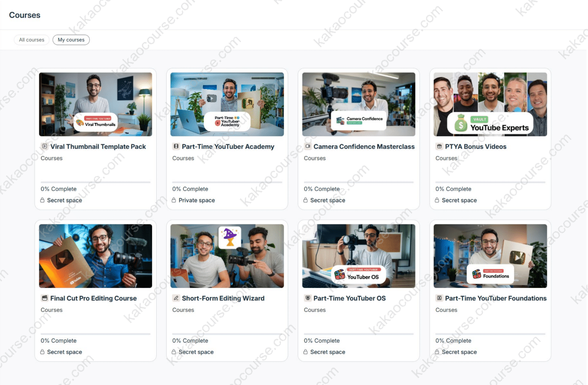Image resolution: width=588 pixels, height=385 pixels.
Task: Click the icon beside Part-Time YouTuber OS title
Action: [x=308, y=298]
